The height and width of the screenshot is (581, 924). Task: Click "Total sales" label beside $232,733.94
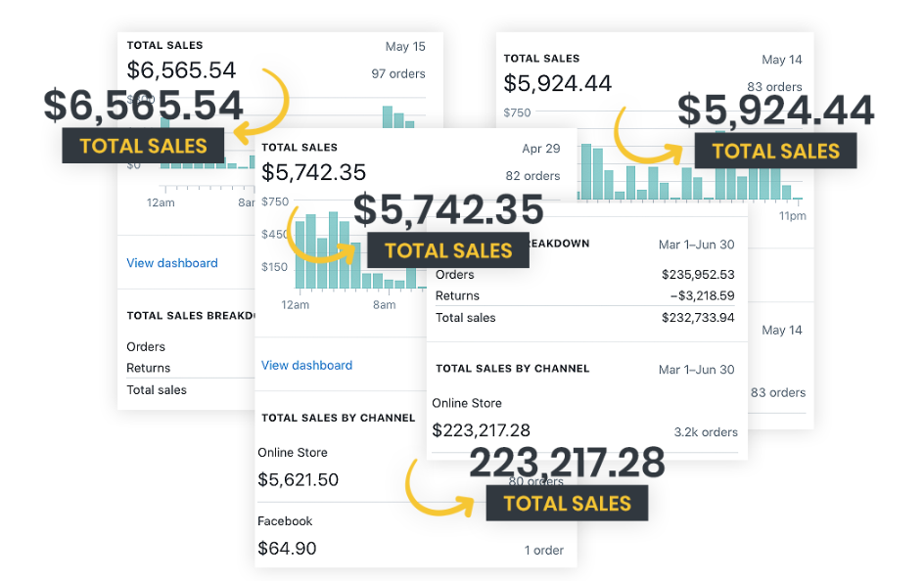[x=466, y=317]
